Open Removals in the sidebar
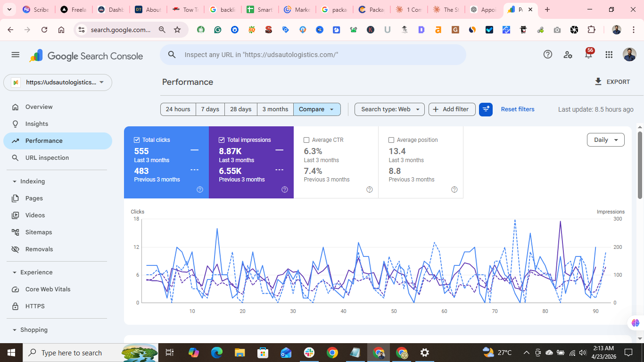Image resolution: width=644 pixels, height=362 pixels. pos(58,249)
